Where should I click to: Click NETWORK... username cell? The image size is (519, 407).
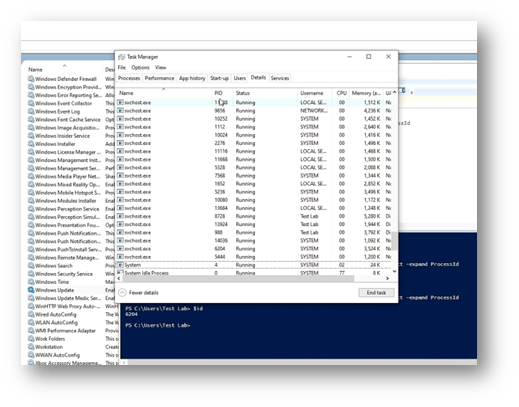click(x=314, y=111)
